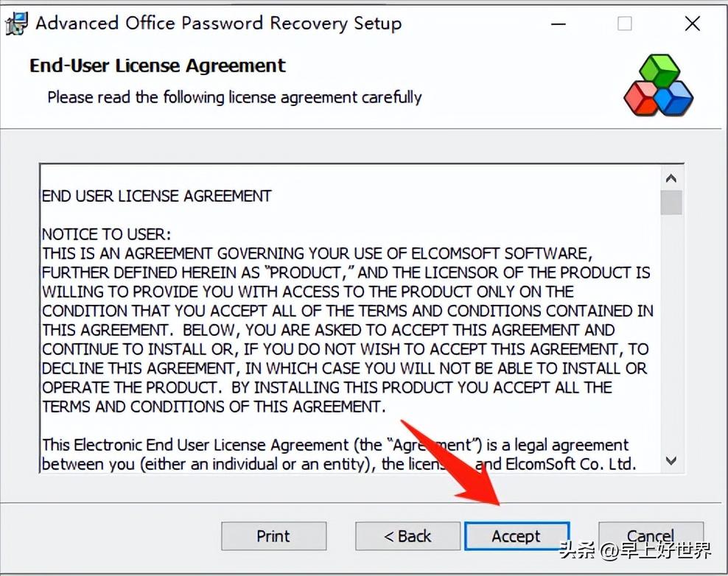Screen dimensions: 728x576
Task: Click the license scrollbar up arrow
Action: pos(671,179)
